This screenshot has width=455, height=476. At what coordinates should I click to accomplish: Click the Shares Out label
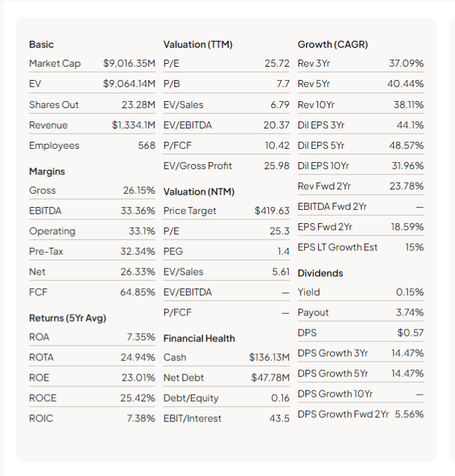(x=54, y=105)
